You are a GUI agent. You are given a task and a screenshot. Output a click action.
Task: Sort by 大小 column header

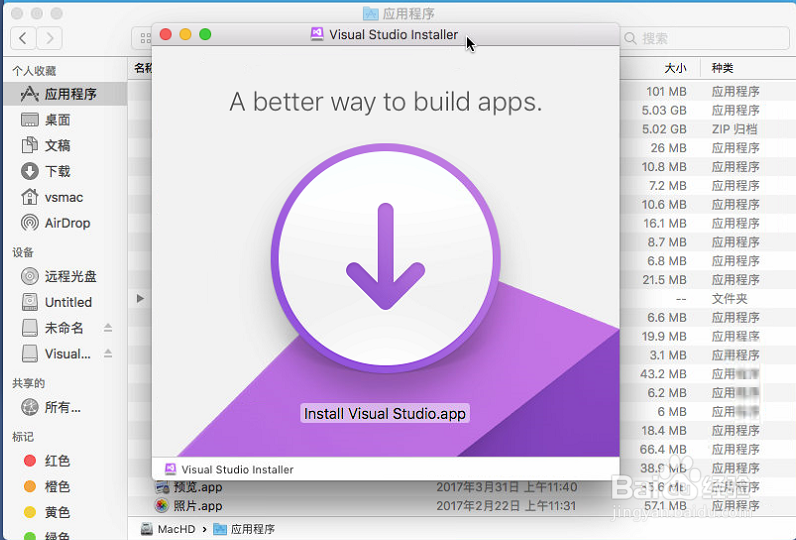675,68
